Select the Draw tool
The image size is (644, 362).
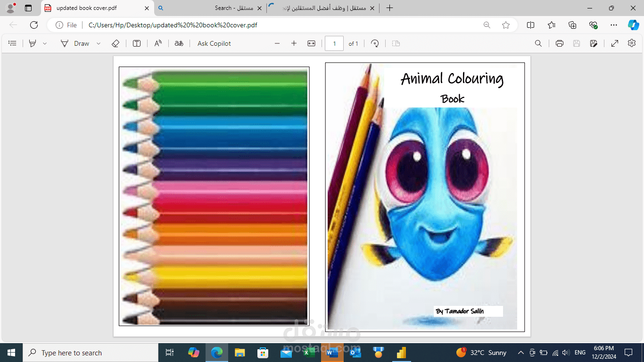(x=75, y=43)
